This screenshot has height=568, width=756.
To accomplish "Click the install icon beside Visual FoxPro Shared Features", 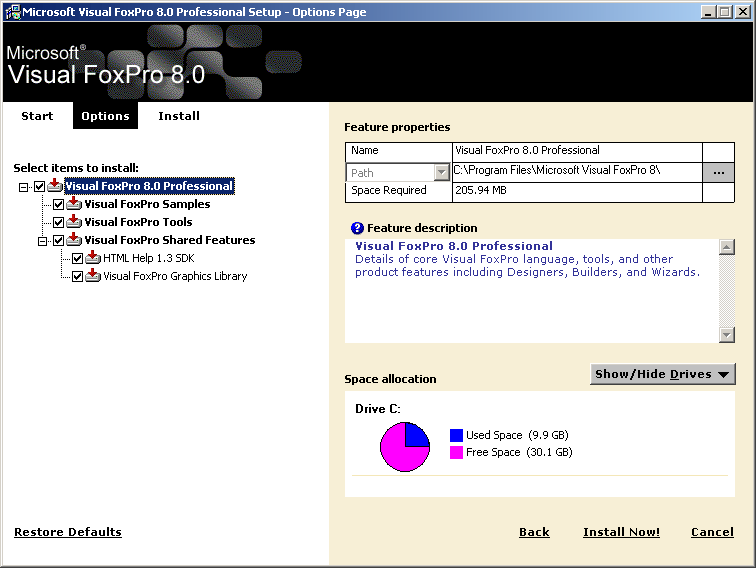I will click(x=74, y=240).
